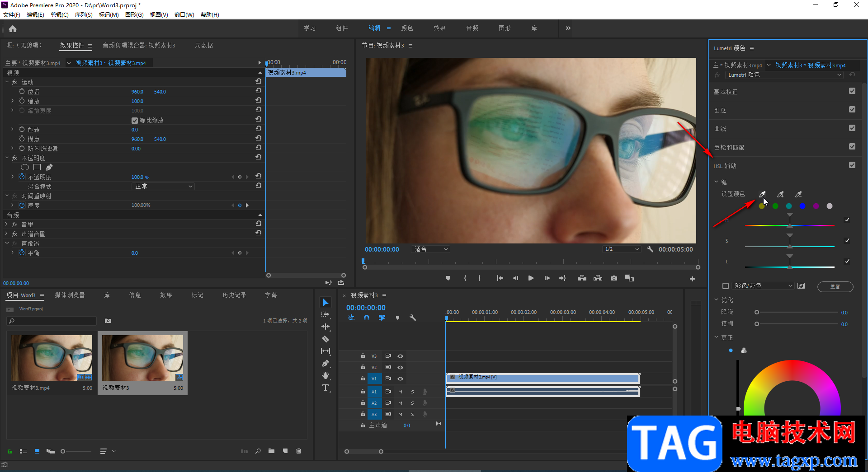The image size is (868, 472).
Task: Mute audio track A1
Action: coord(400,392)
